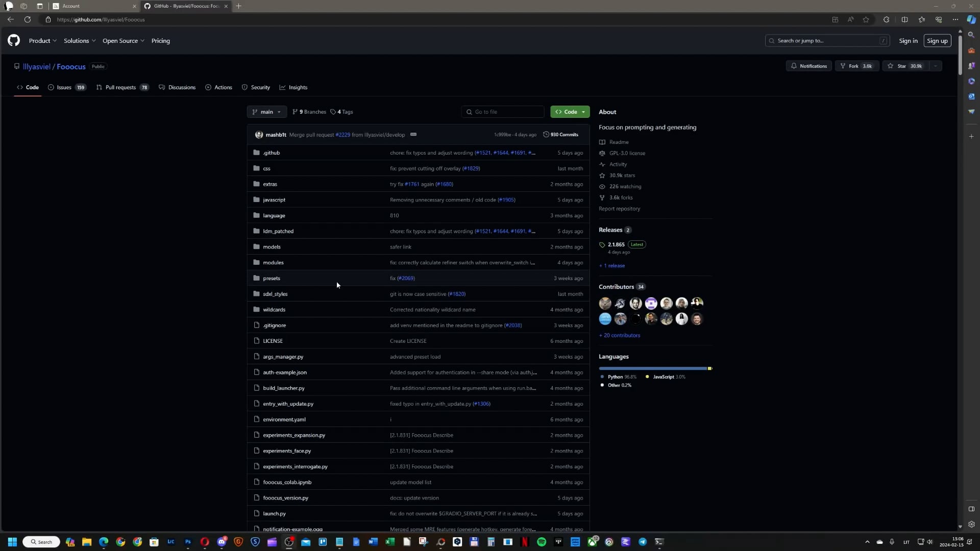Add this page to favorites star icon

pos(866,19)
